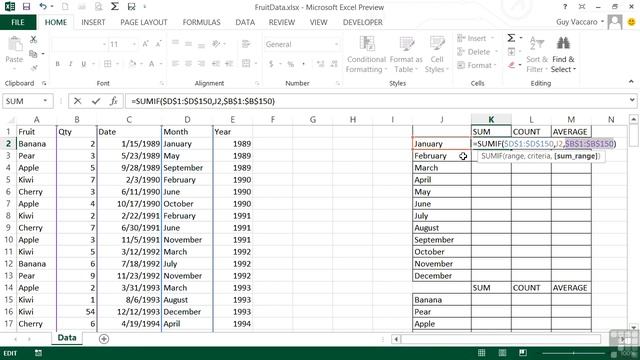This screenshot has width=640, height=360.
Task: Click the Cell Styles icon
Action: (437, 44)
